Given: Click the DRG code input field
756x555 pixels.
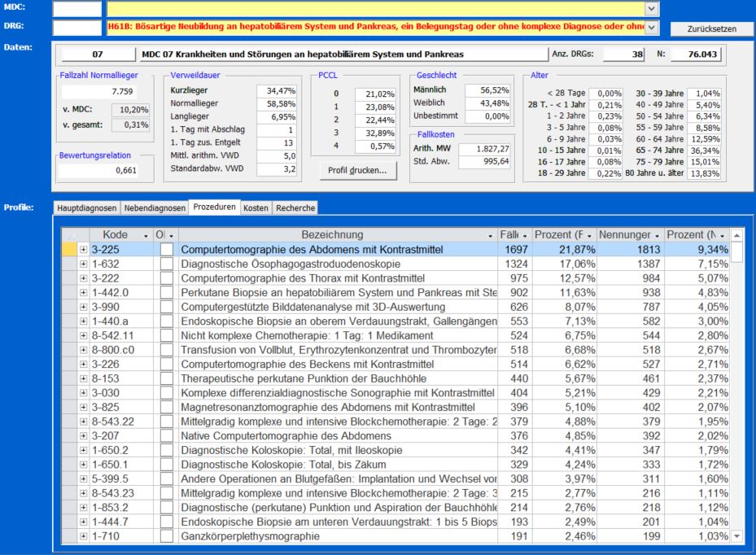Looking at the screenshot, I should (77, 27).
